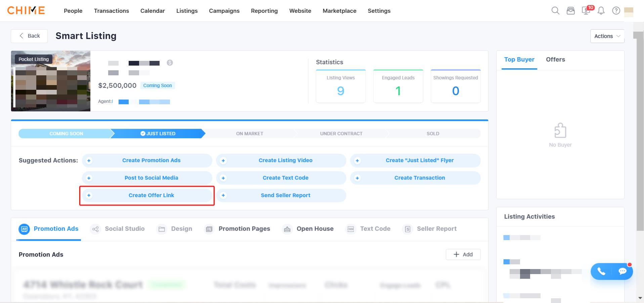Viewport: 644px width, 303px height.
Task: Click the Pocket Listing badge
Action: tap(34, 59)
